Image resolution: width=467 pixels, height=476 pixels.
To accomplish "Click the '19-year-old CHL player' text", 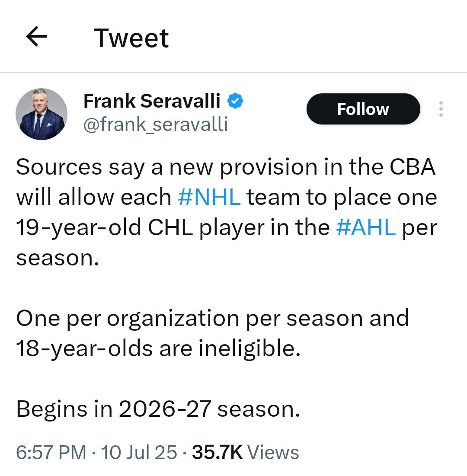I will (x=104, y=228).
